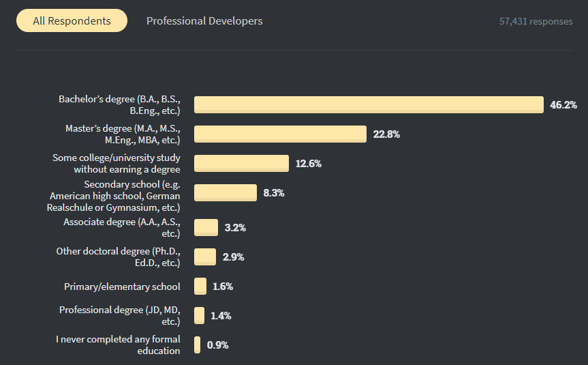Select the All Respondents tab

(72, 20)
